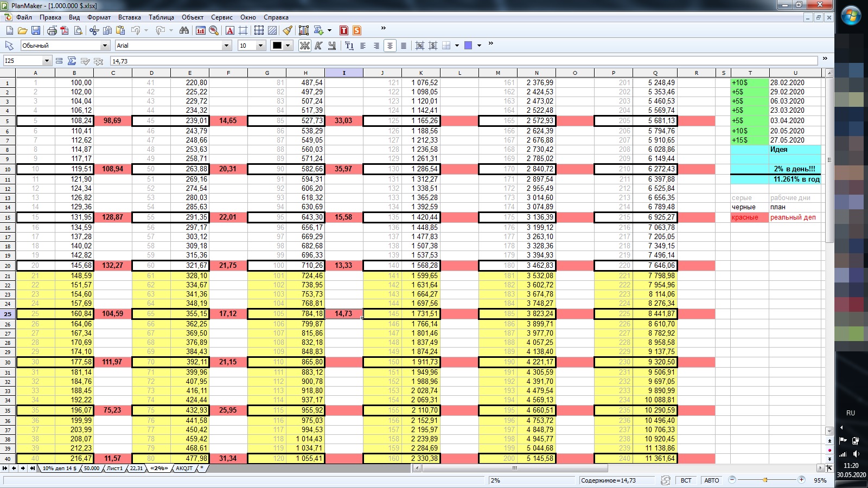The width and height of the screenshot is (868, 488).
Task: Click the ВСТ insert mode button
Action: click(686, 480)
